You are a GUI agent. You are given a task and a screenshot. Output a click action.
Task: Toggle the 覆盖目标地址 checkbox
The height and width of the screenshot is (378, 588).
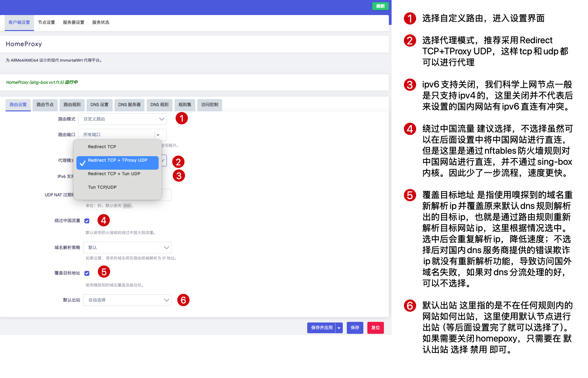tap(87, 273)
